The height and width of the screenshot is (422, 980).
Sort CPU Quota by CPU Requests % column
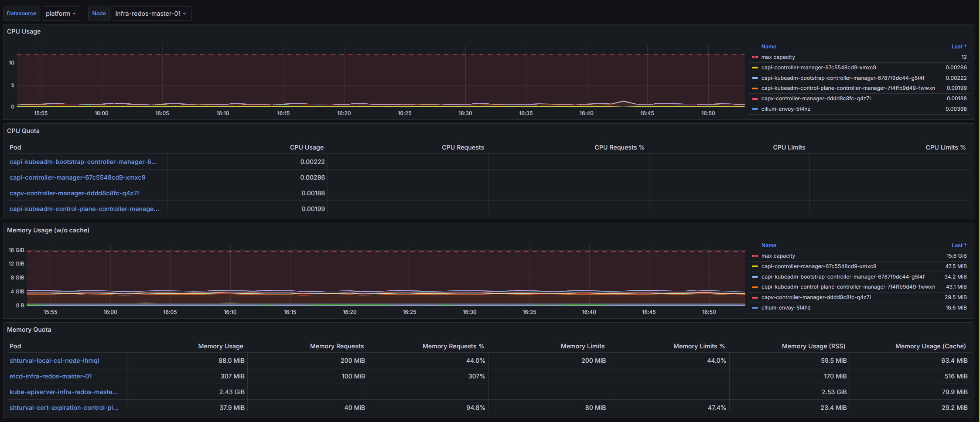(x=619, y=147)
